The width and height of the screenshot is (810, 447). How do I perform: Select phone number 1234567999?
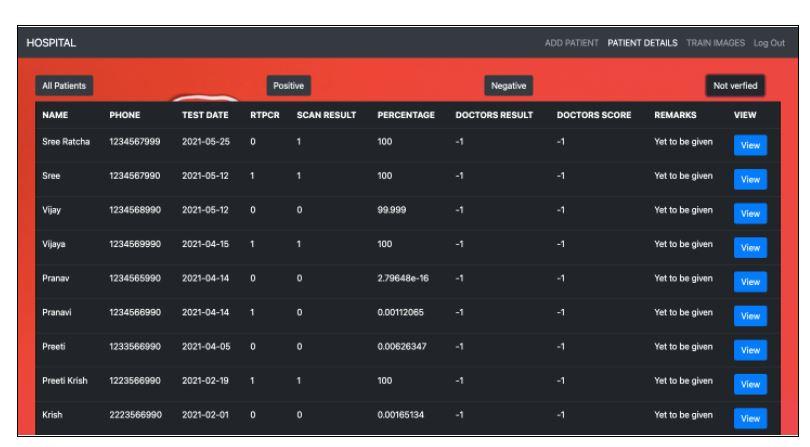135,142
